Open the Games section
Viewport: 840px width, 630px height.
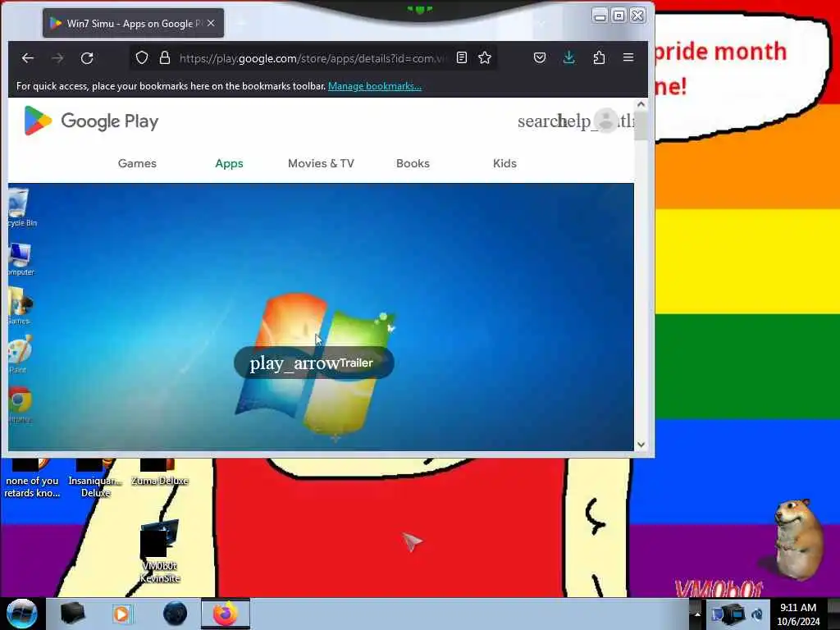coord(137,163)
